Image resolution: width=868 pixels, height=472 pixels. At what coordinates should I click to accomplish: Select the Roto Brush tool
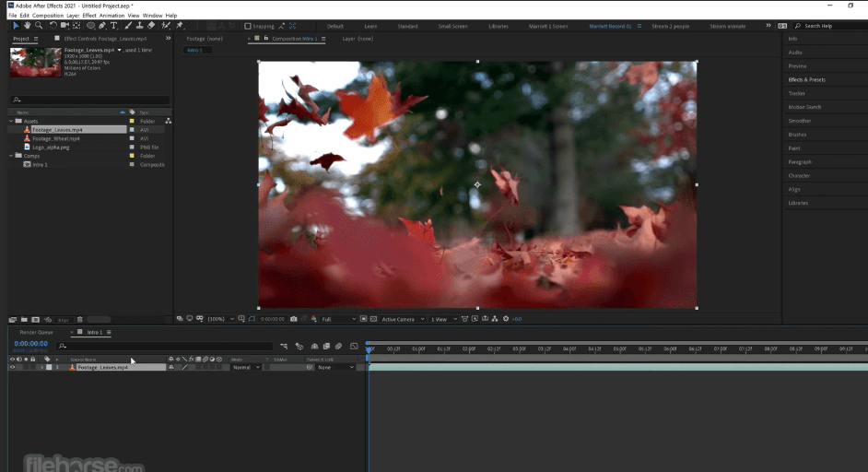166,26
